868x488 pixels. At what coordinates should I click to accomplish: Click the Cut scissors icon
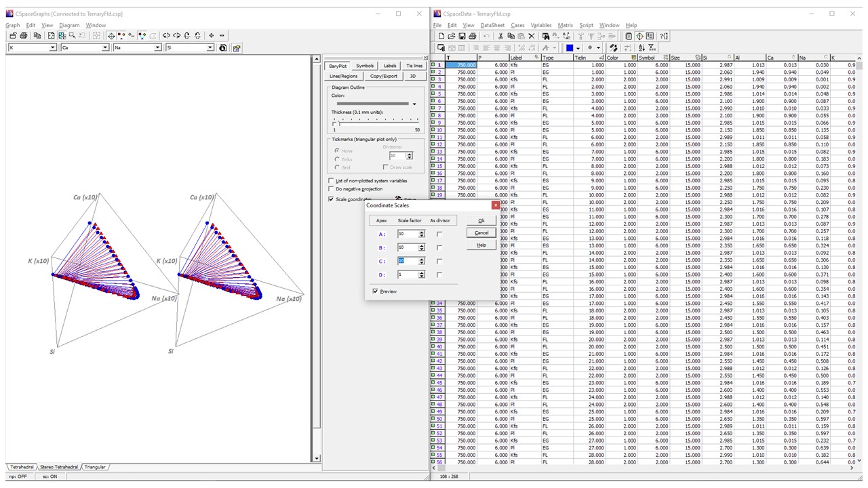pos(500,36)
